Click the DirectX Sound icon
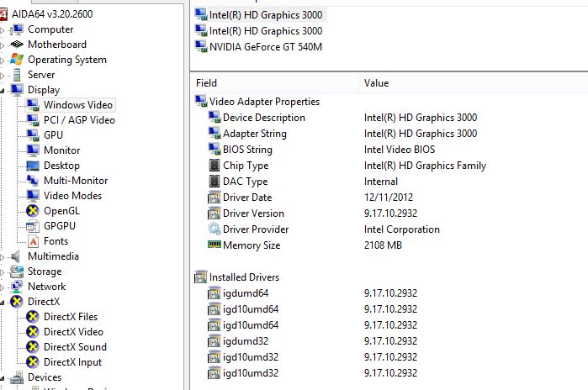Viewport: 588px width, 390px height. (x=33, y=347)
